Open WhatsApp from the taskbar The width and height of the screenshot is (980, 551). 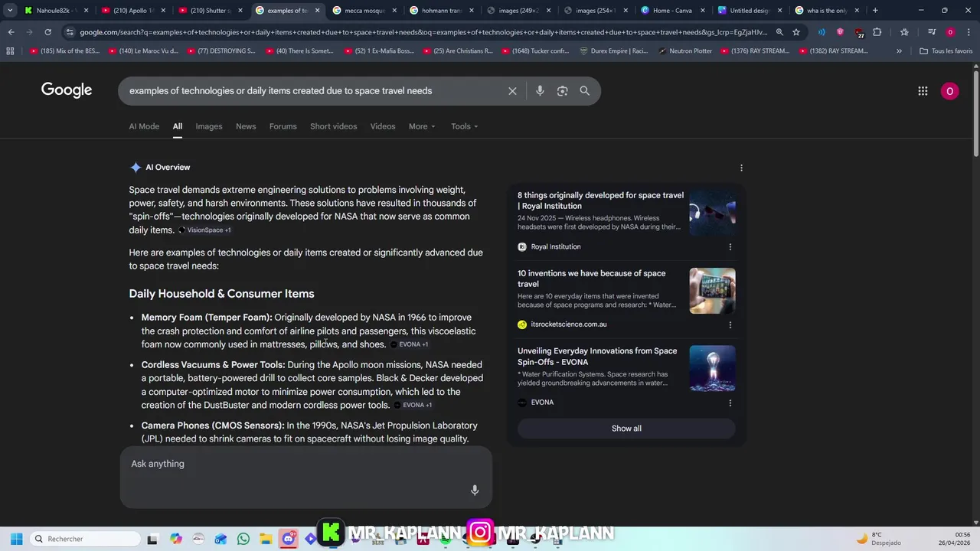click(x=243, y=539)
